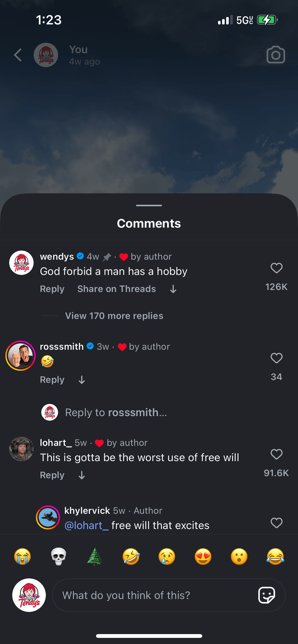298x644 pixels.
Task: Tap Share on Threads
Action: click(117, 289)
